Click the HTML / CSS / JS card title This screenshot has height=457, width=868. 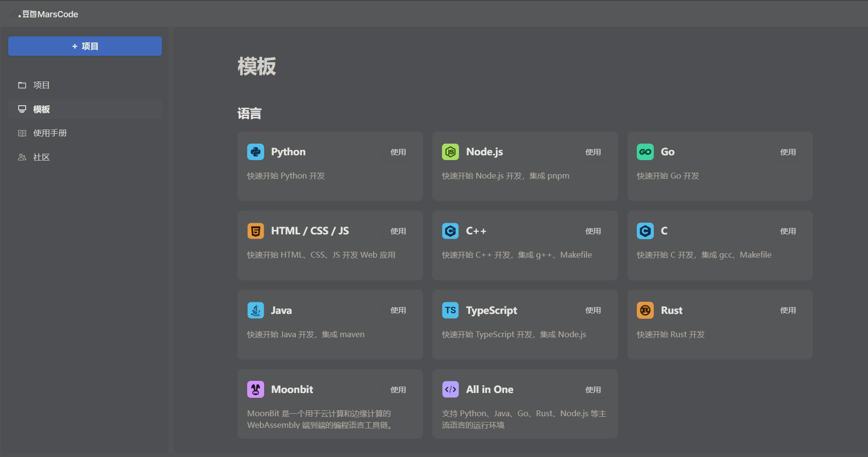pos(310,231)
